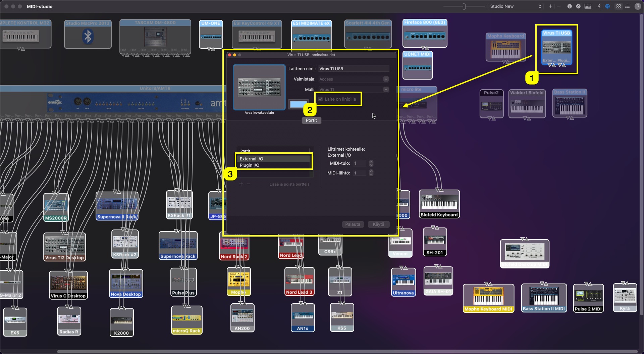Click the Laitteen nimi text field
The width and height of the screenshot is (644, 354).
(x=354, y=69)
